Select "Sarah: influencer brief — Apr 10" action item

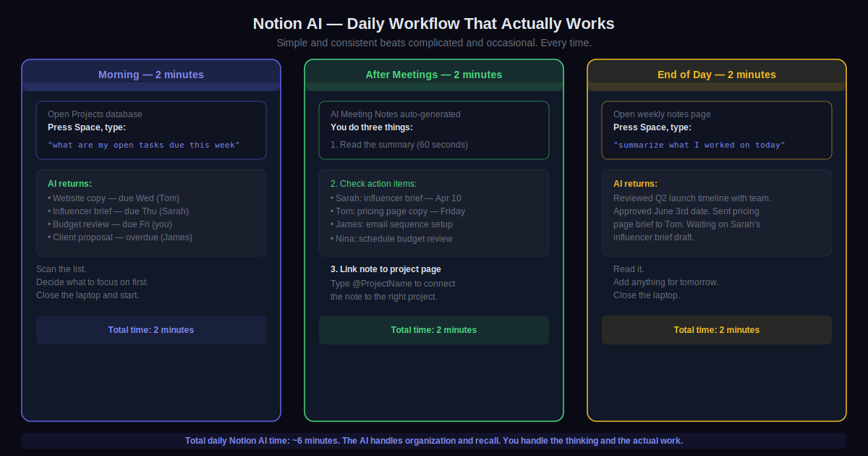click(x=396, y=198)
